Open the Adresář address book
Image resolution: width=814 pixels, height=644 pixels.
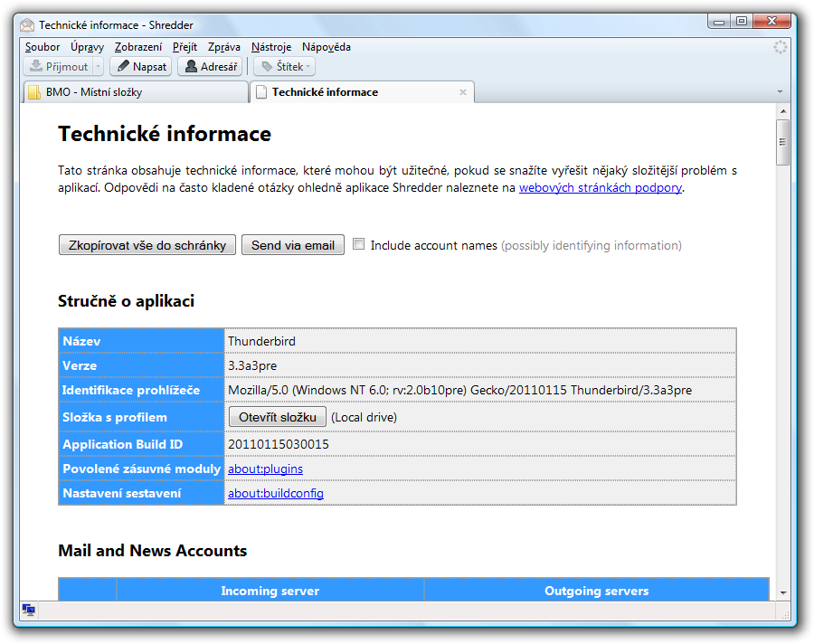pos(210,66)
